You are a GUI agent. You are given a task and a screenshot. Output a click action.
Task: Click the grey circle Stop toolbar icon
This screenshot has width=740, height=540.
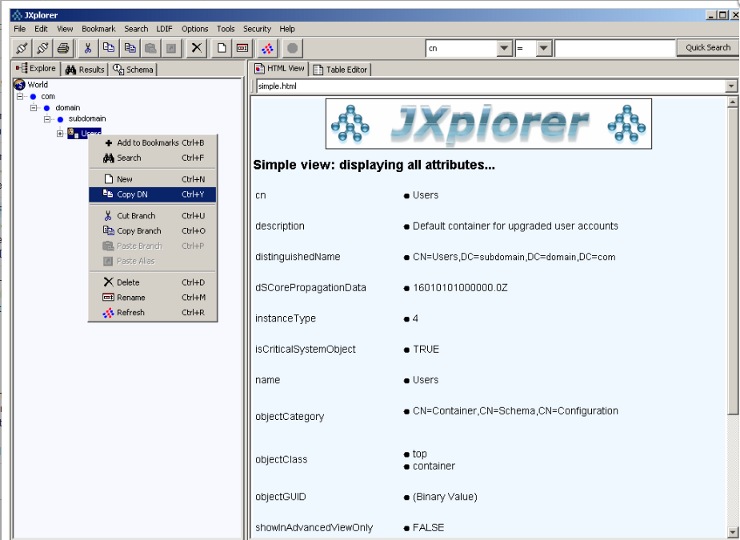coord(293,48)
